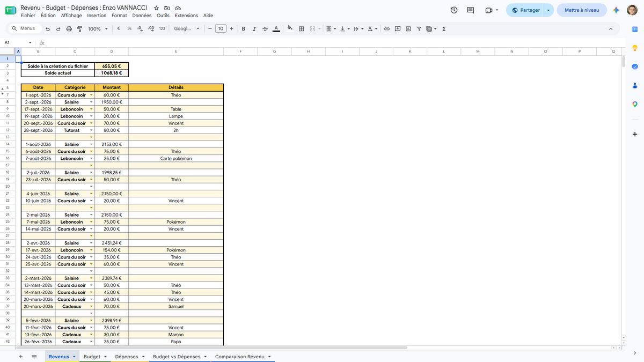Toggle italic formatting
The height and width of the screenshot is (362, 644).
254,28
